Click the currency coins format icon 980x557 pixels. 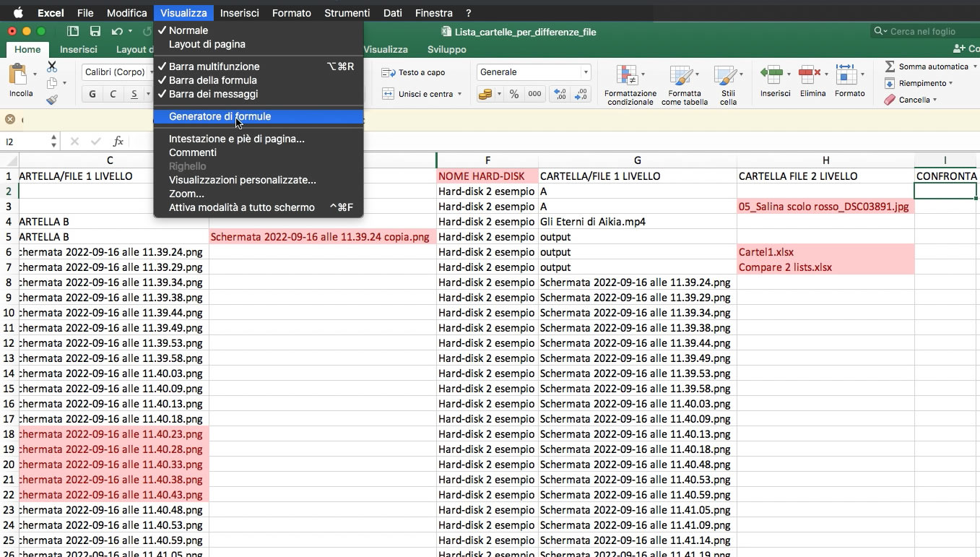click(x=485, y=94)
